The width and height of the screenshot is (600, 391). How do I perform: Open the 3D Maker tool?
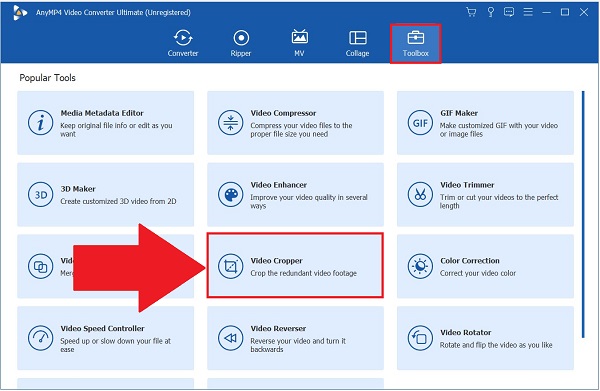click(106, 195)
